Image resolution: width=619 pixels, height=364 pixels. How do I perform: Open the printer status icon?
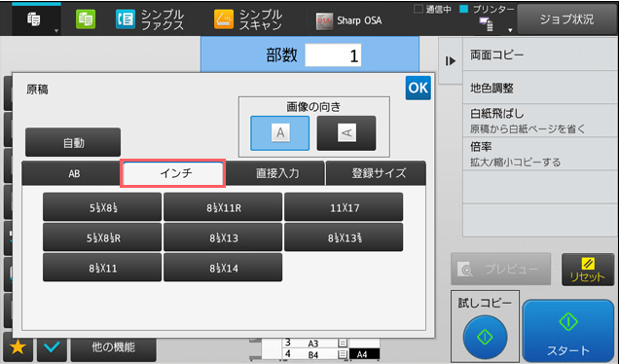coord(486,24)
